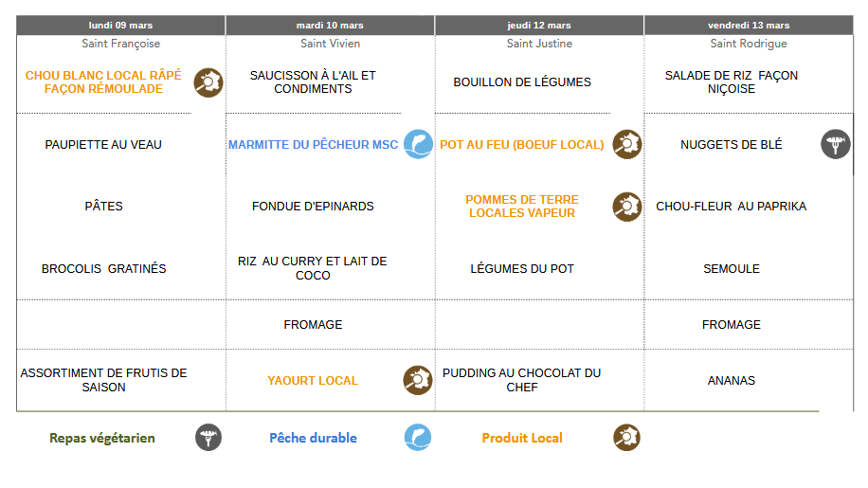The width and height of the screenshot is (868, 488).
Task: Select the vendredi 13 mars header
Action: pyautogui.click(x=749, y=25)
